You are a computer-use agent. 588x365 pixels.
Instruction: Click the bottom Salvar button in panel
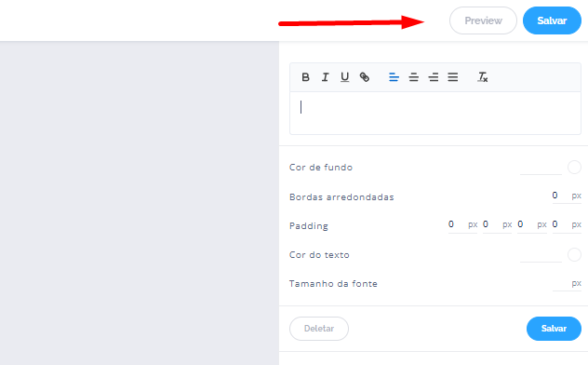554,329
